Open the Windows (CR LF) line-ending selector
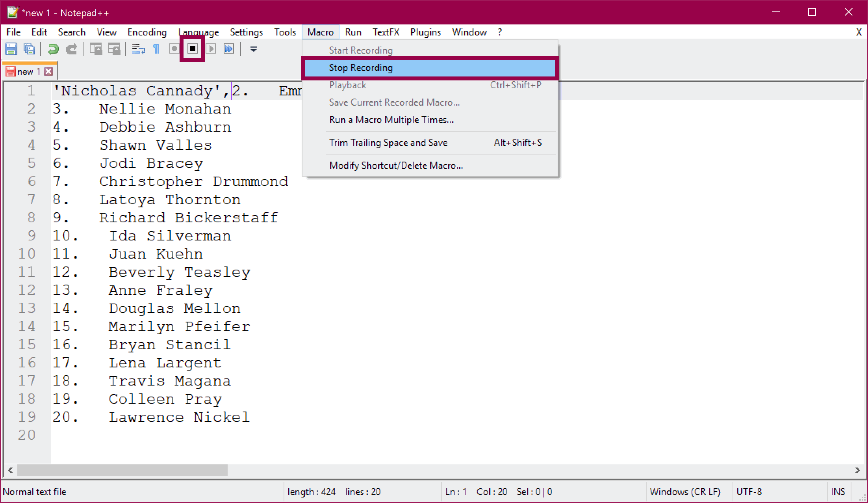Viewport: 868px width, 503px height. 684,492
